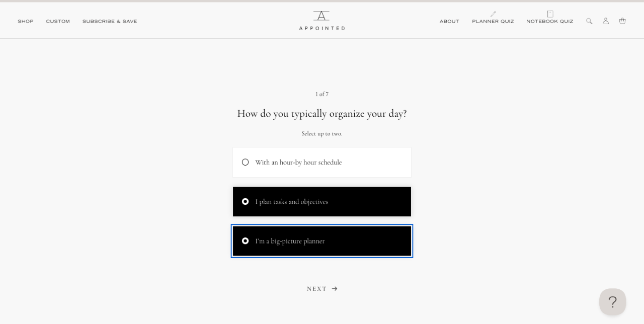Image resolution: width=644 pixels, height=324 pixels.
Task: Open the Notebook Quiz link
Action: pos(550,22)
